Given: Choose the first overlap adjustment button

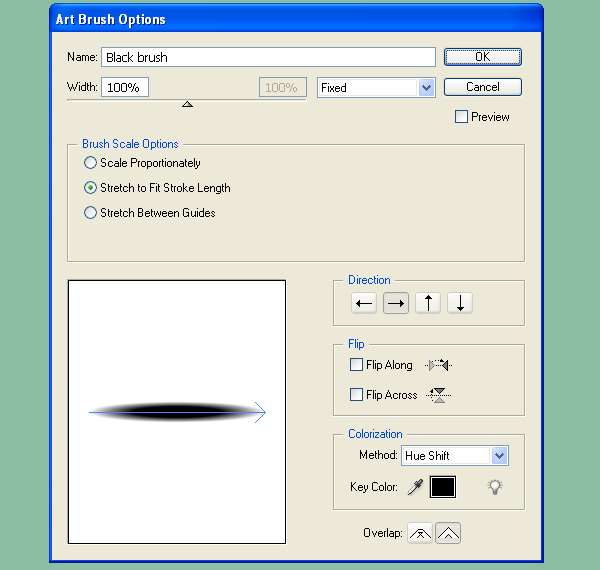Looking at the screenshot, I should point(421,533).
